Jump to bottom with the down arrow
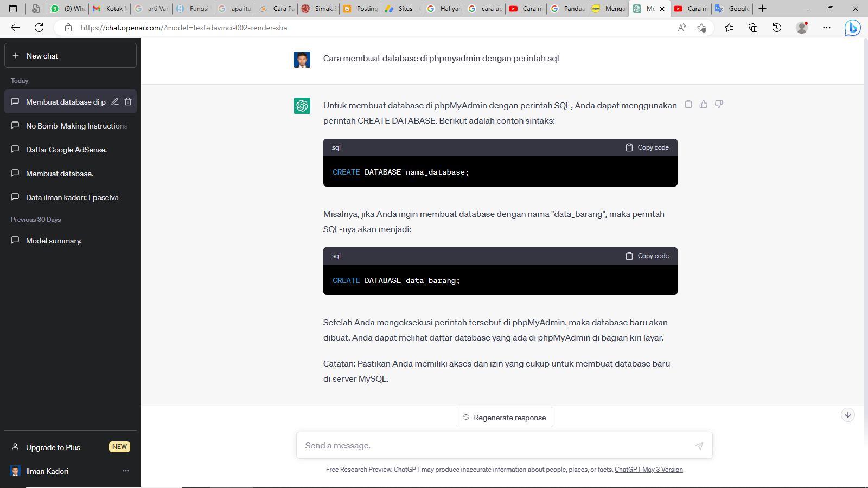Screen dimensions: 868x488 pyautogui.click(x=848, y=415)
